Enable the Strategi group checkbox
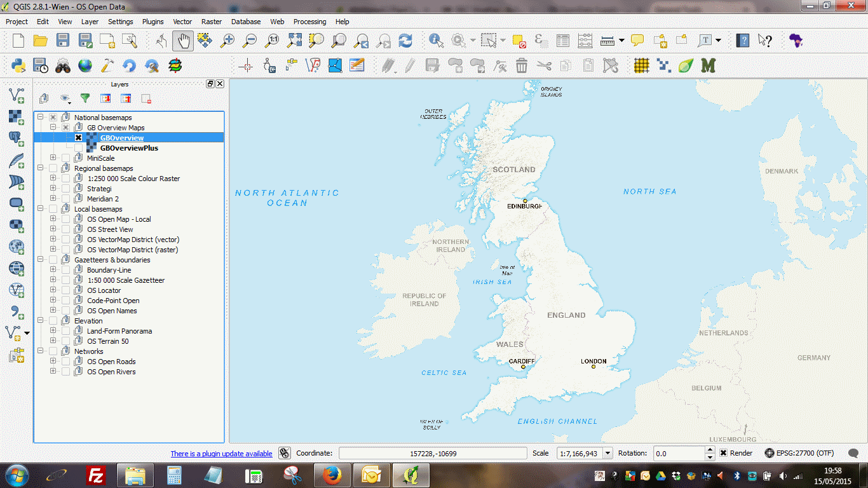 (66, 189)
